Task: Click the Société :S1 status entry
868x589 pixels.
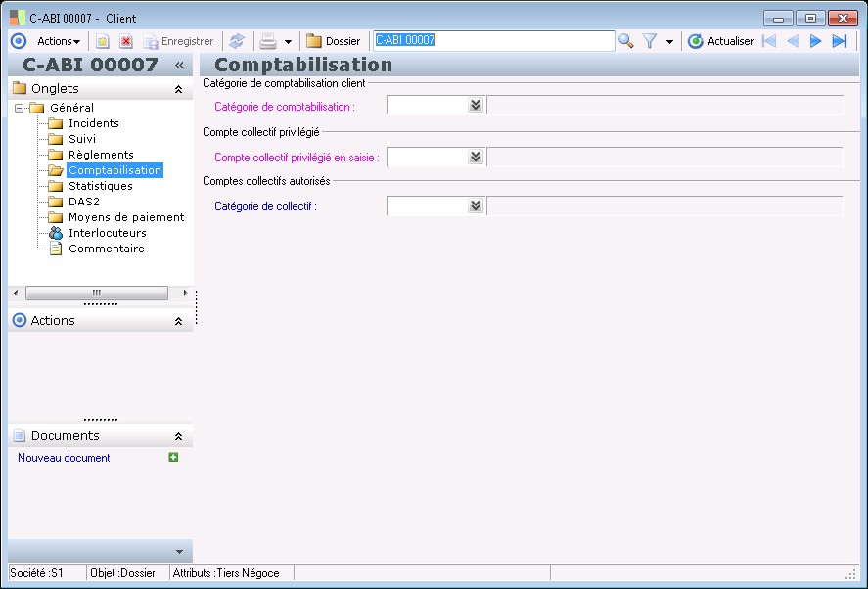Action: (36, 573)
